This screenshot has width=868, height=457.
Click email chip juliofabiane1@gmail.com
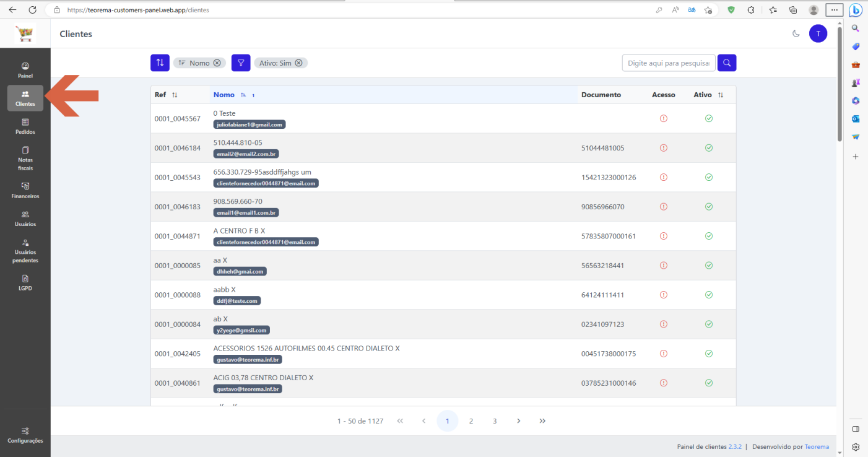pyautogui.click(x=250, y=124)
